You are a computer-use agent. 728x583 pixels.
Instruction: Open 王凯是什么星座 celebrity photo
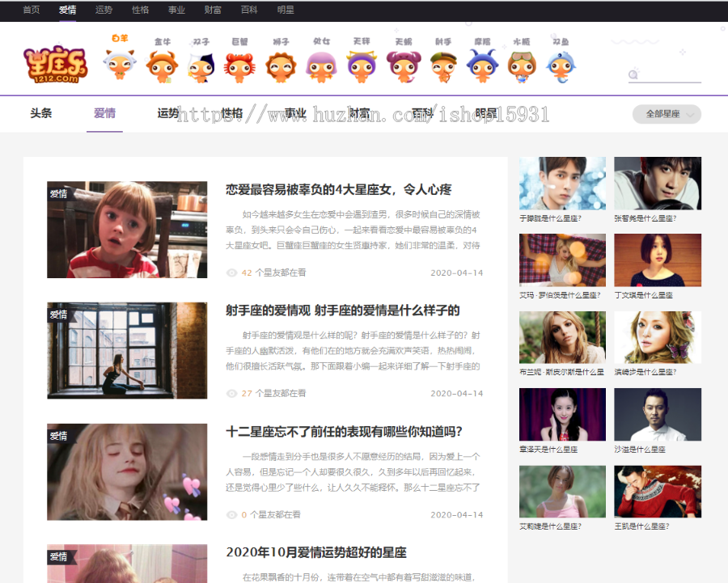click(658, 492)
